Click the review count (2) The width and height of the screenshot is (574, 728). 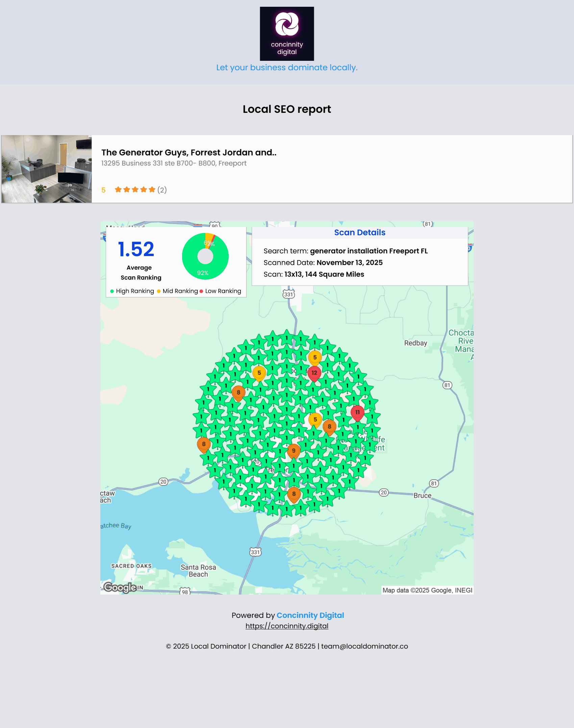tap(162, 190)
